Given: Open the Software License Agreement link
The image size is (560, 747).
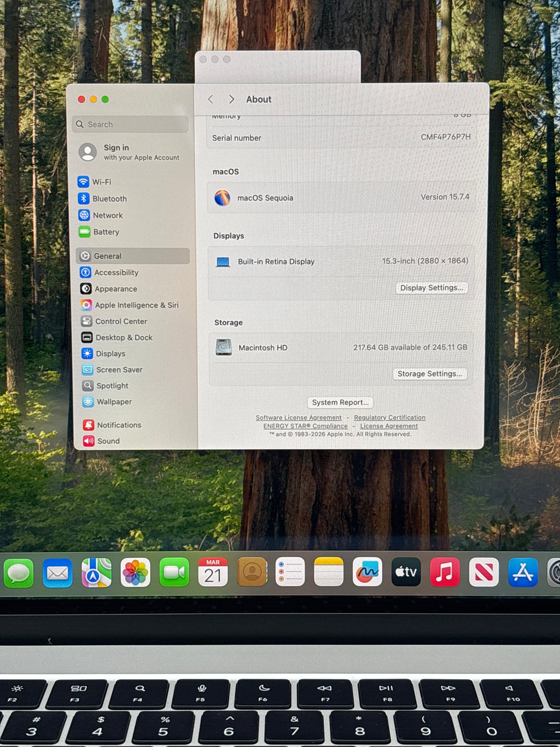Looking at the screenshot, I should (299, 418).
